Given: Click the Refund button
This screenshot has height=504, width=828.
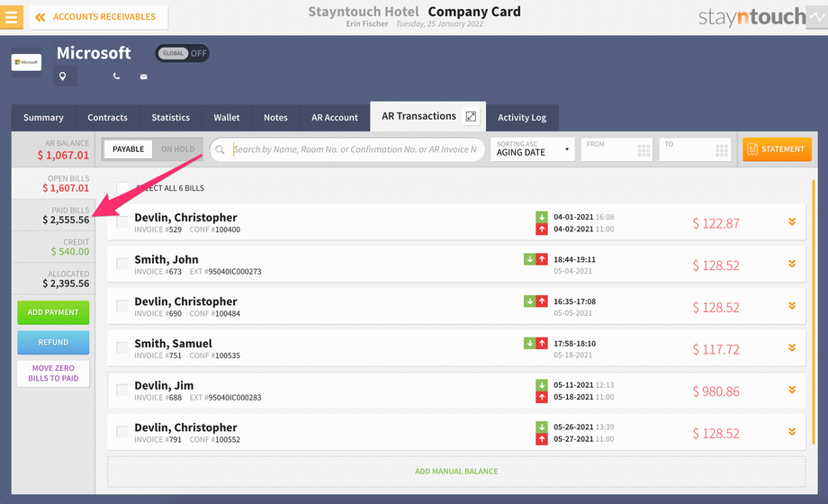Looking at the screenshot, I should pos(53,342).
